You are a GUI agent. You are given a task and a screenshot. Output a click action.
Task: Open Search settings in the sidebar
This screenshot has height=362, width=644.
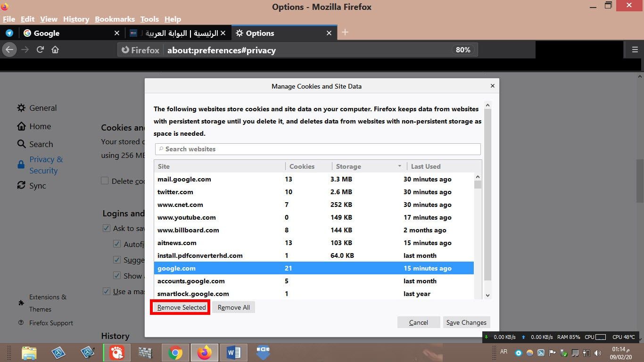35,144
